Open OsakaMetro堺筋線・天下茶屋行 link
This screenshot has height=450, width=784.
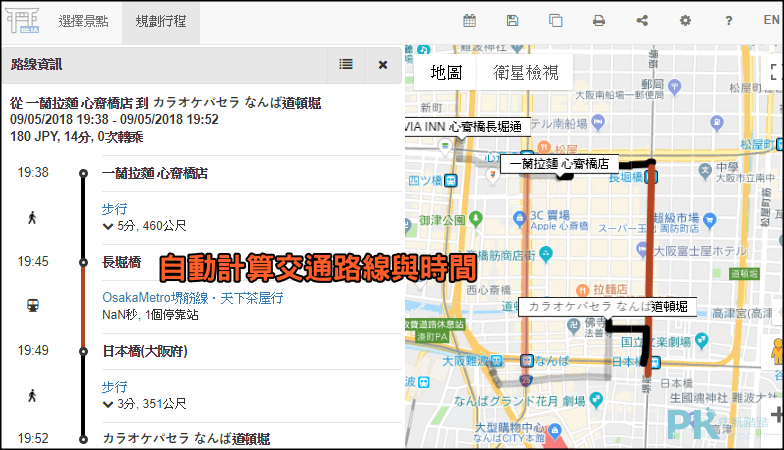click(192, 298)
